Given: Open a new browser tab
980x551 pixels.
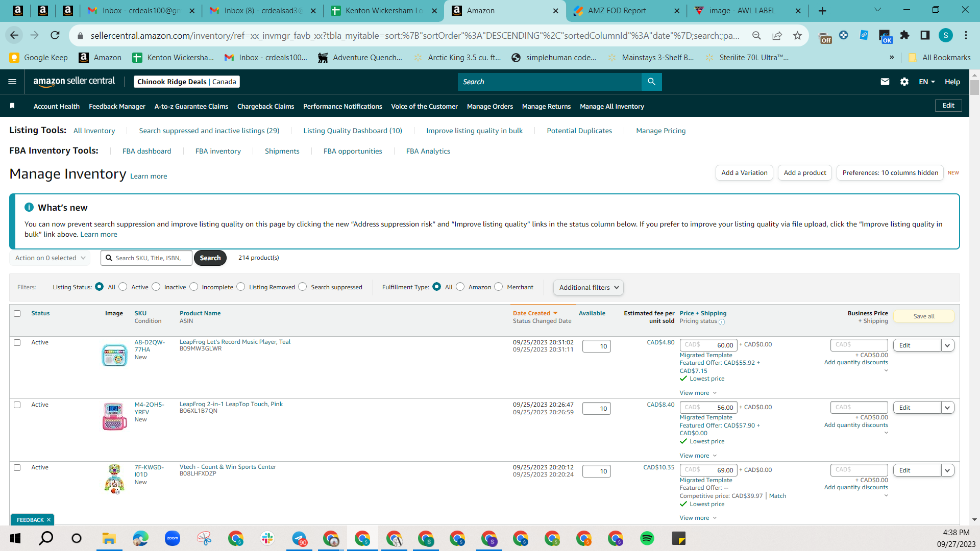Looking at the screenshot, I should click(x=822, y=11).
